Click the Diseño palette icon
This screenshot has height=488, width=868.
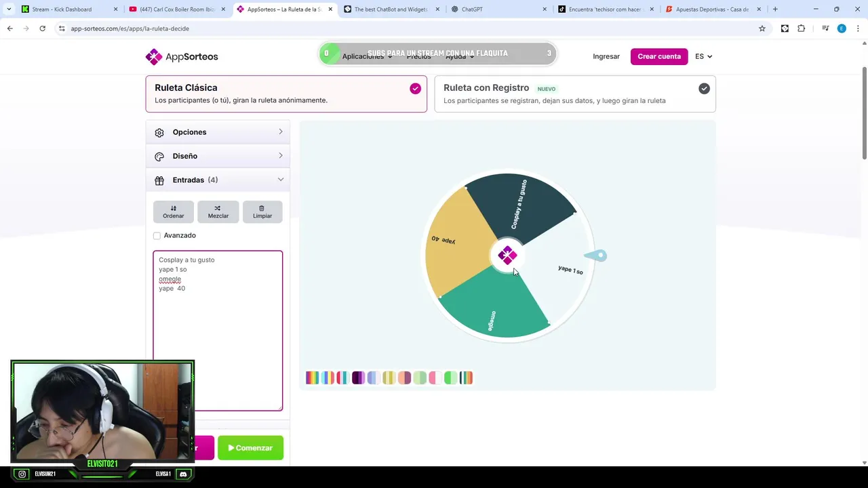point(159,157)
